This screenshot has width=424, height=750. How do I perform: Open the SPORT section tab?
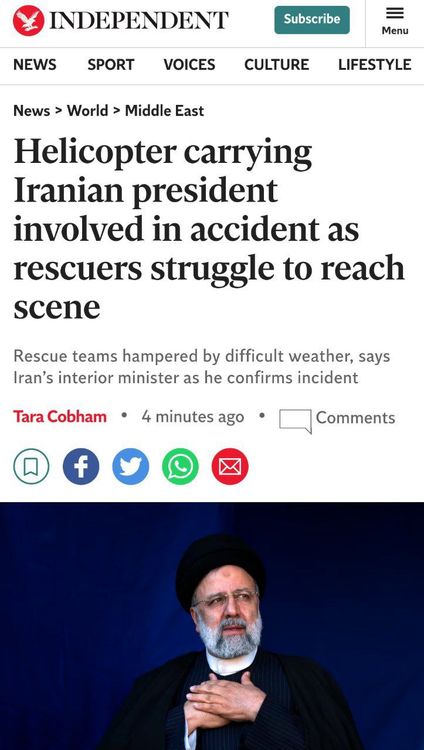(x=111, y=65)
